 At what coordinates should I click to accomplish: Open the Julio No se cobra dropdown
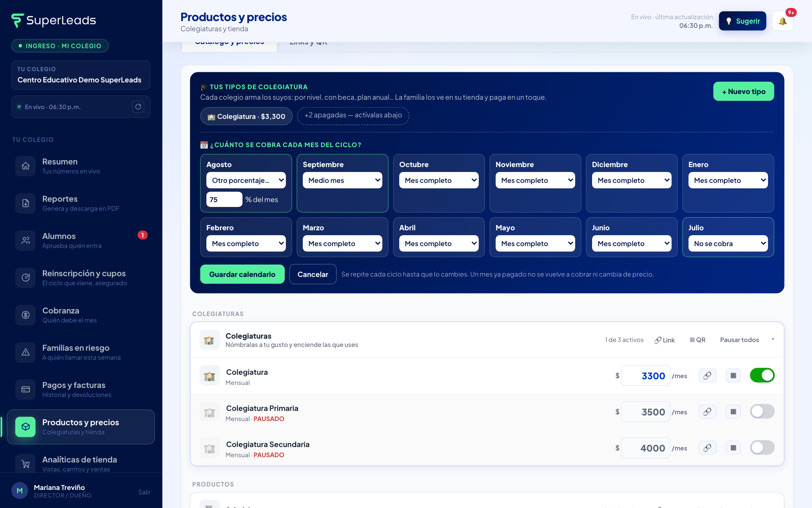click(x=728, y=243)
